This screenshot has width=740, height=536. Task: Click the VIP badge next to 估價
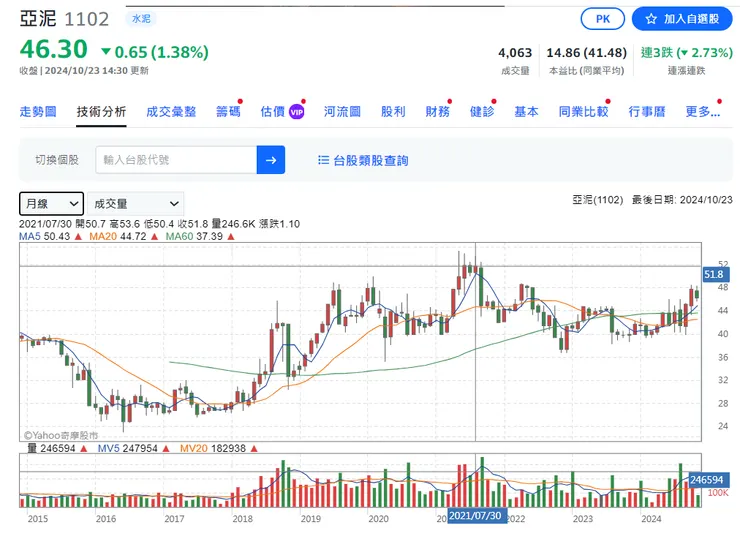click(296, 112)
